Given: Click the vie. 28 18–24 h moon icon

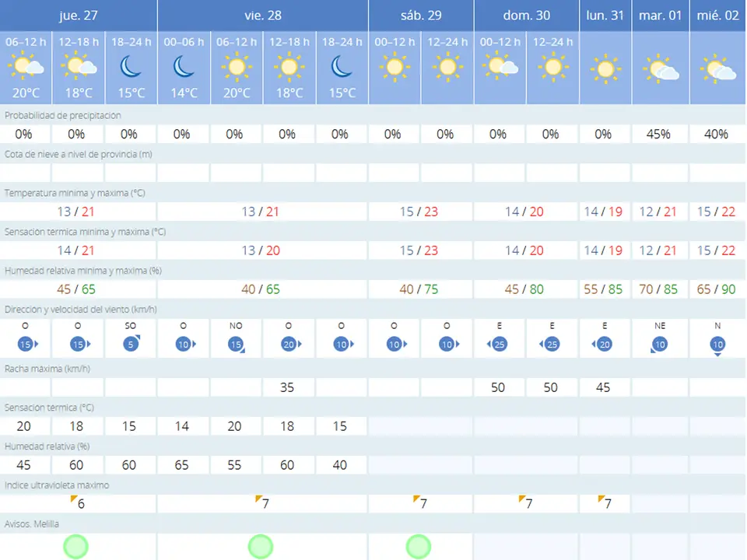Looking at the screenshot, I should tap(342, 67).
